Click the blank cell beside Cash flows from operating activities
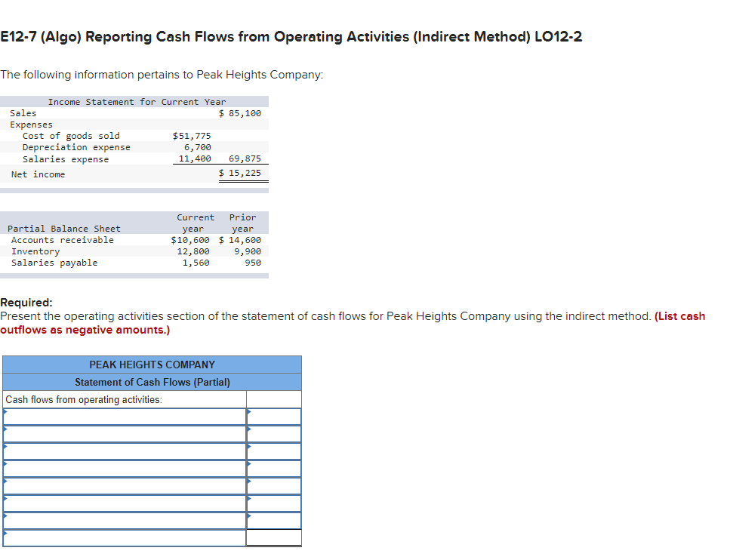This screenshot has width=730, height=560. tap(274, 399)
